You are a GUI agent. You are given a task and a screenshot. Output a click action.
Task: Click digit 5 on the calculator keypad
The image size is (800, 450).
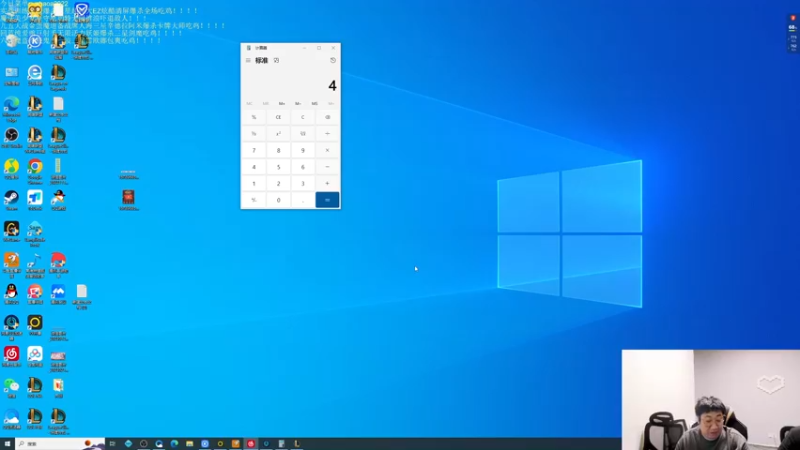(279, 167)
